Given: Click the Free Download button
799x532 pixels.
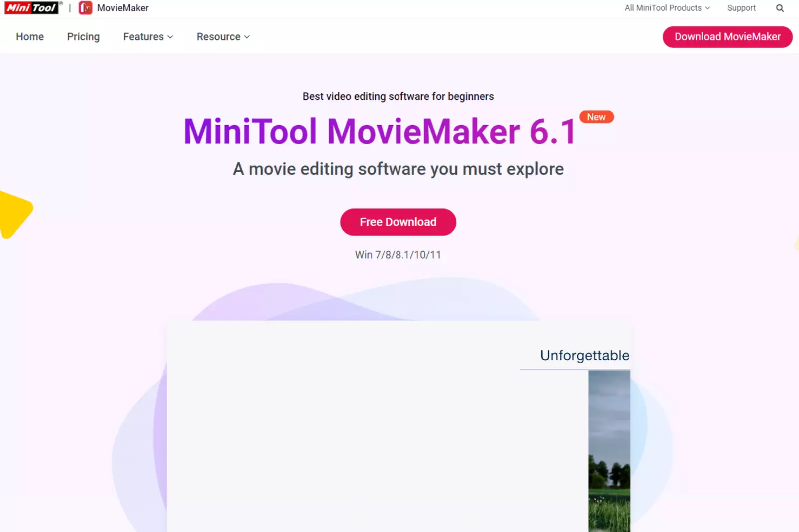Looking at the screenshot, I should click(x=398, y=222).
